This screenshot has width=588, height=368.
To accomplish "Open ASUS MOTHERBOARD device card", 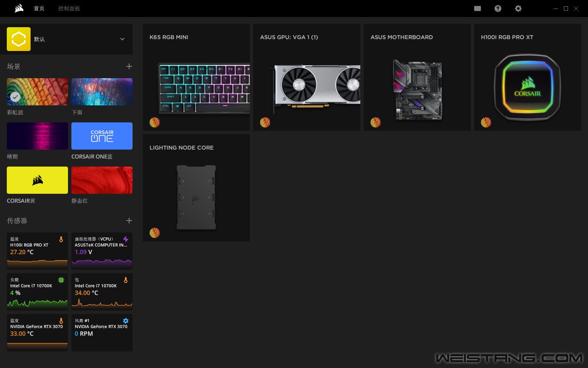I will (x=417, y=77).
